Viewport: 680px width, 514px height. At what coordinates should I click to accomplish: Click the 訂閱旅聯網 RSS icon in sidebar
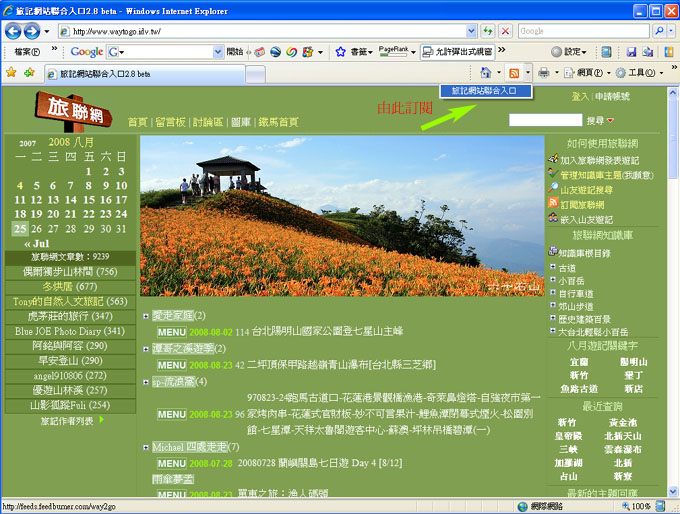pyautogui.click(x=552, y=204)
